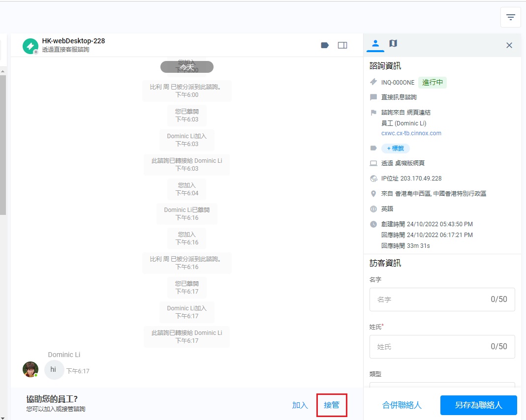The width and height of the screenshot is (526, 420).
Task: Click the 進行中 status badge
Action: 433,83
